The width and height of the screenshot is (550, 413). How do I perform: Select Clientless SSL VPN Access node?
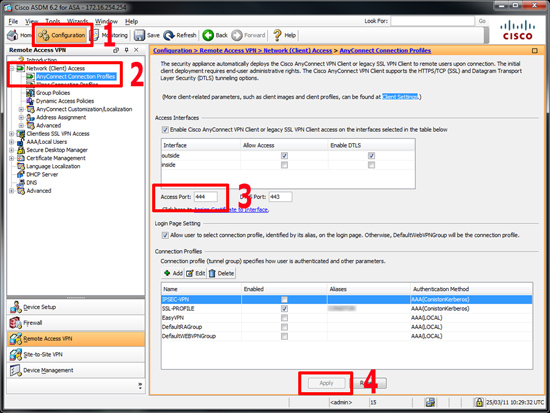58,134
